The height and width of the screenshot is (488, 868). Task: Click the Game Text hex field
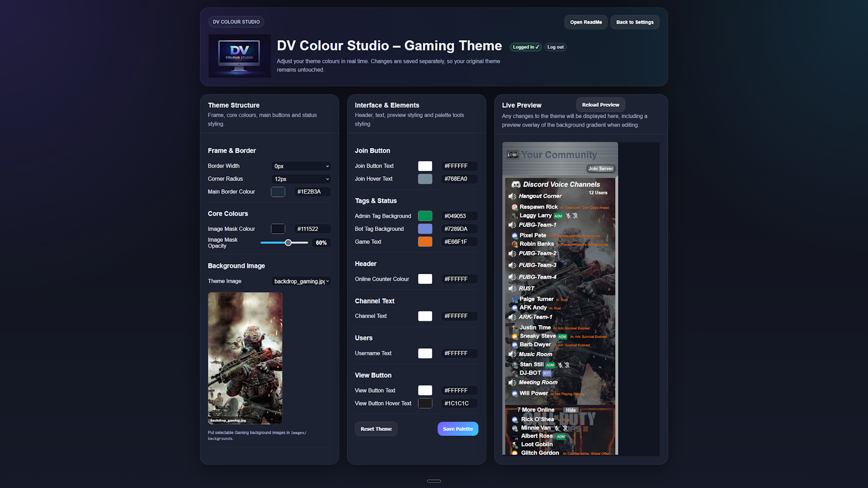click(459, 242)
